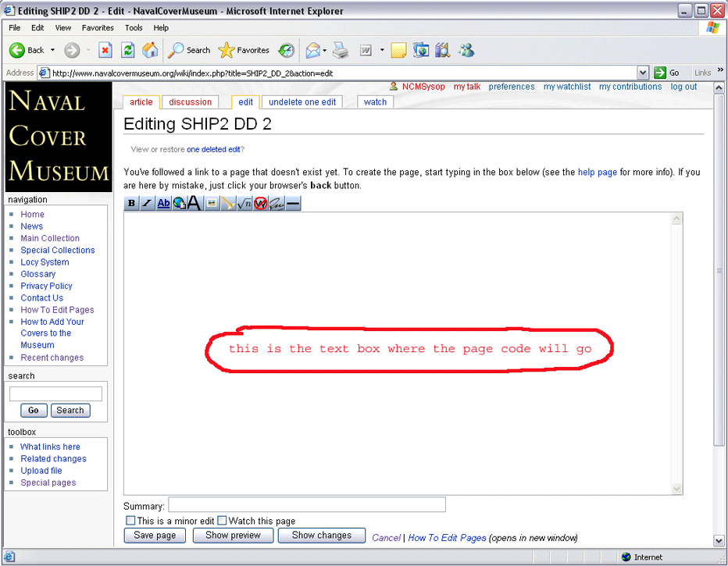Check the 'This is a minor edit' box
The image size is (728, 566).
tap(130, 521)
